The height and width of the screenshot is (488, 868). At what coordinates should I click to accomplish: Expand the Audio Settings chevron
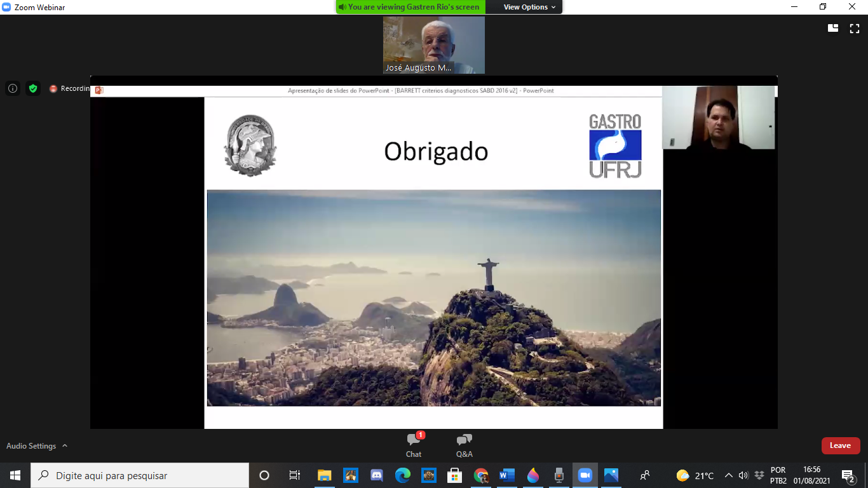(x=65, y=446)
